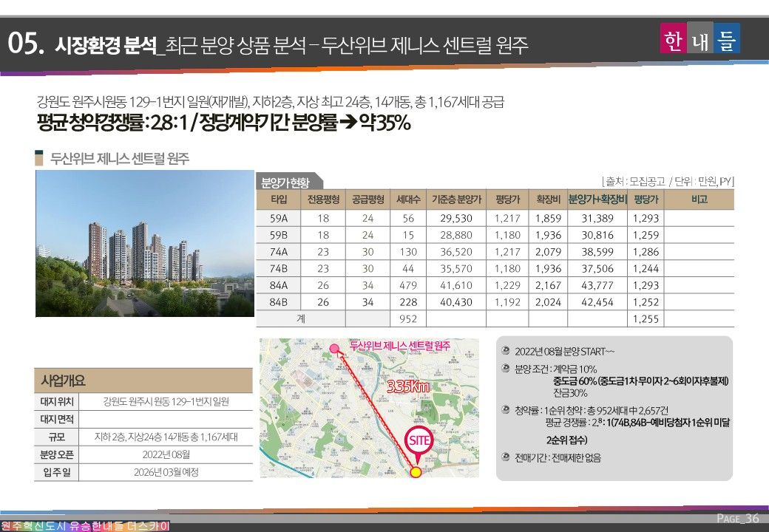The image size is (769, 532).
Task: Select the 84B type cell
Action: [x=279, y=301]
